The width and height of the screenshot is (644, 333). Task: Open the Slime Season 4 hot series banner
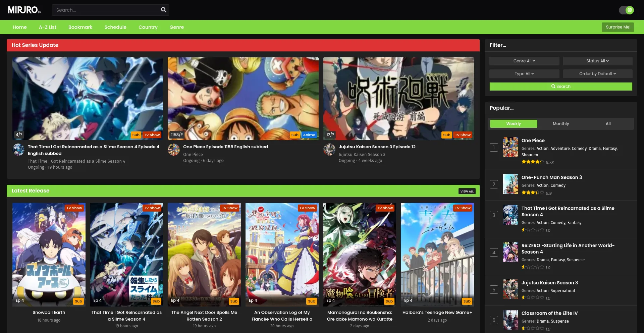pos(88,99)
